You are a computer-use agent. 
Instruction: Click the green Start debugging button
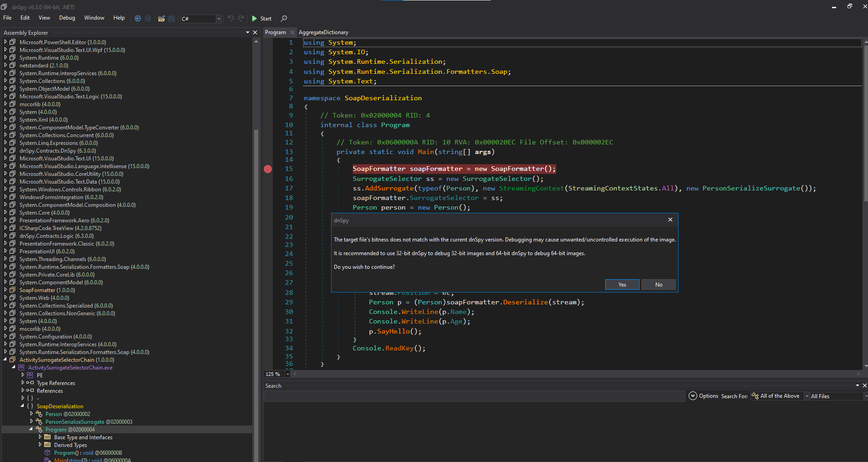click(262, 19)
